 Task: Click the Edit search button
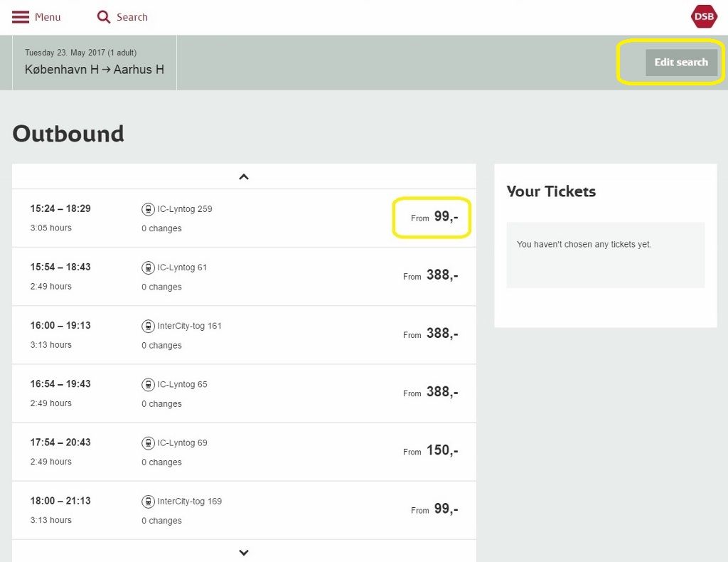(x=680, y=62)
